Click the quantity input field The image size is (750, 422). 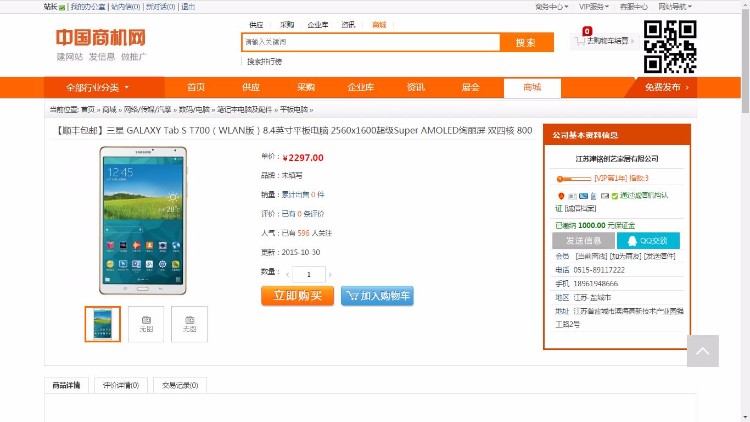[309, 274]
